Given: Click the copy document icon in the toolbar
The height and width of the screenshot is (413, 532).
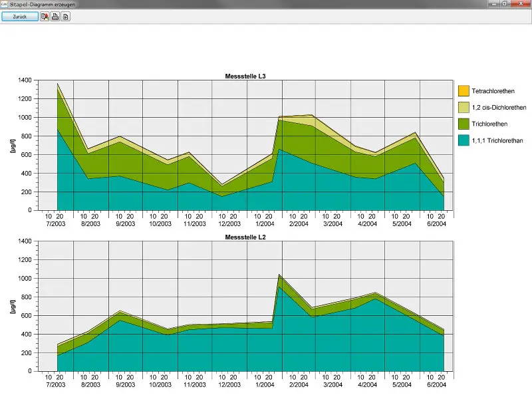Looking at the screenshot, I should [65, 16].
